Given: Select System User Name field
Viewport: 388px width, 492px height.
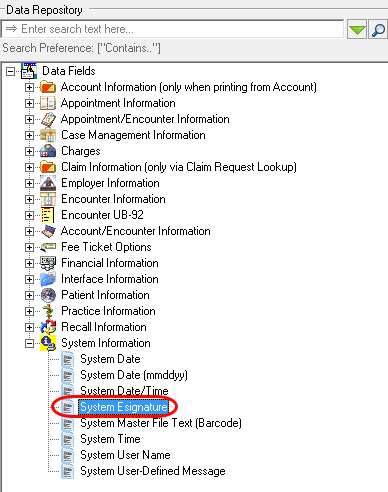Looking at the screenshot, I should tap(125, 455).
